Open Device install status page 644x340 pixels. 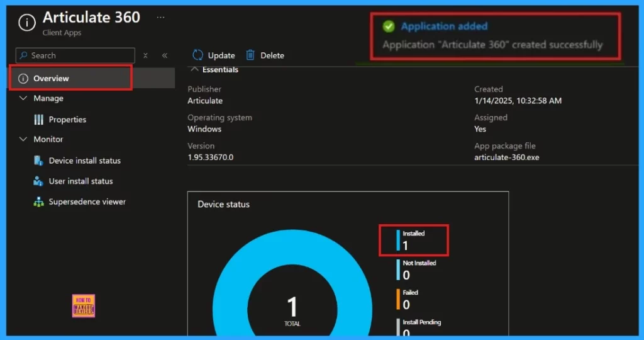click(85, 161)
